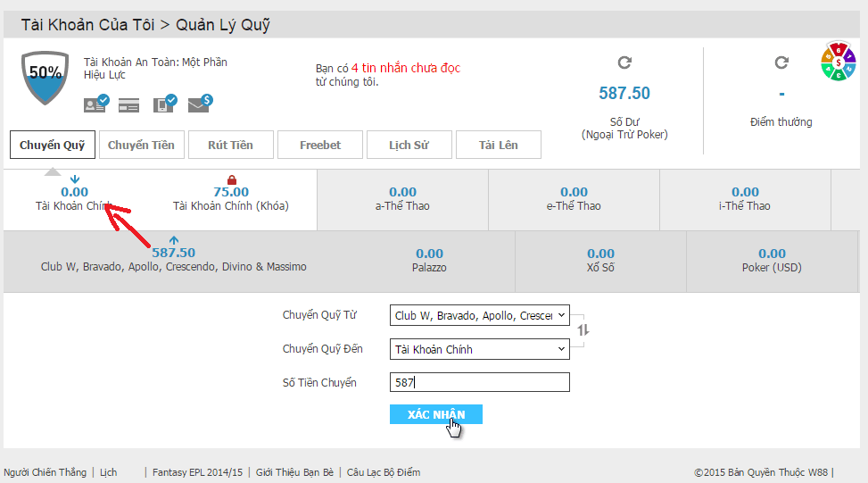Viewport: 868px width, 483px height.
Task: Open the 4 tin nhắn chưa đọc link
Action: click(406, 68)
